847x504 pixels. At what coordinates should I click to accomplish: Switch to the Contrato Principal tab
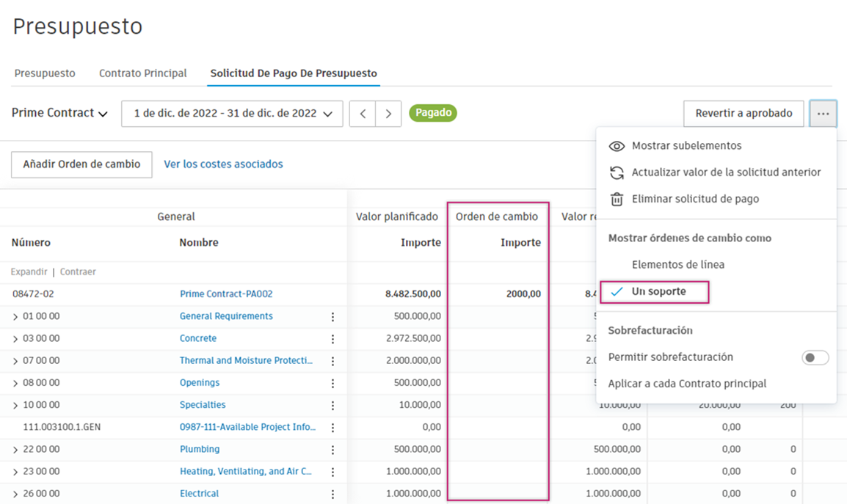142,73
